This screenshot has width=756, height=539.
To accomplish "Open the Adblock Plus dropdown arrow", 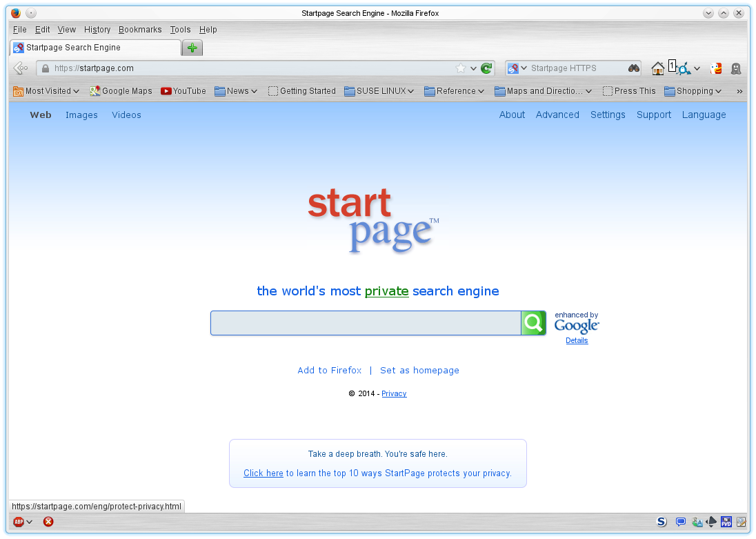I will click(x=30, y=522).
